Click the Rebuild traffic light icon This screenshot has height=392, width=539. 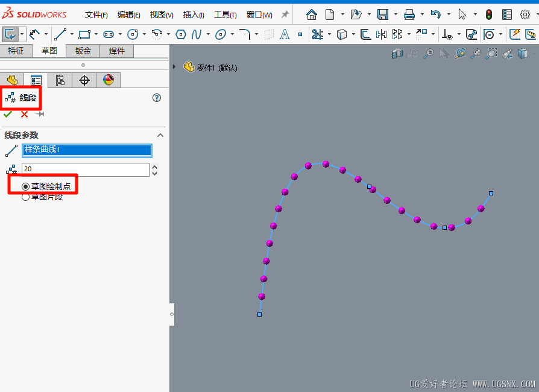[x=489, y=14]
